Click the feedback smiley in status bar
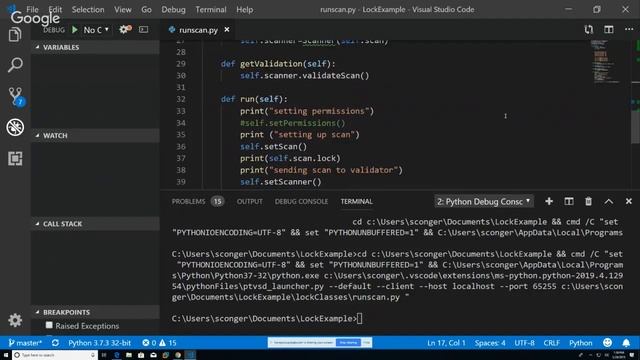Screen dimensions: 640x360 coord(607,343)
